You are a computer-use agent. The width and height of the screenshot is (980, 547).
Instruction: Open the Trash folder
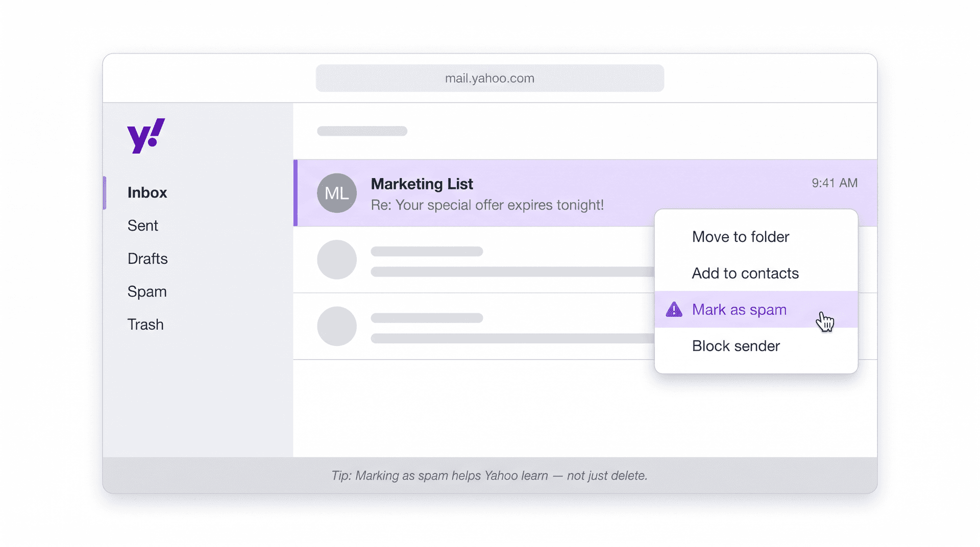[x=145, y=324]
